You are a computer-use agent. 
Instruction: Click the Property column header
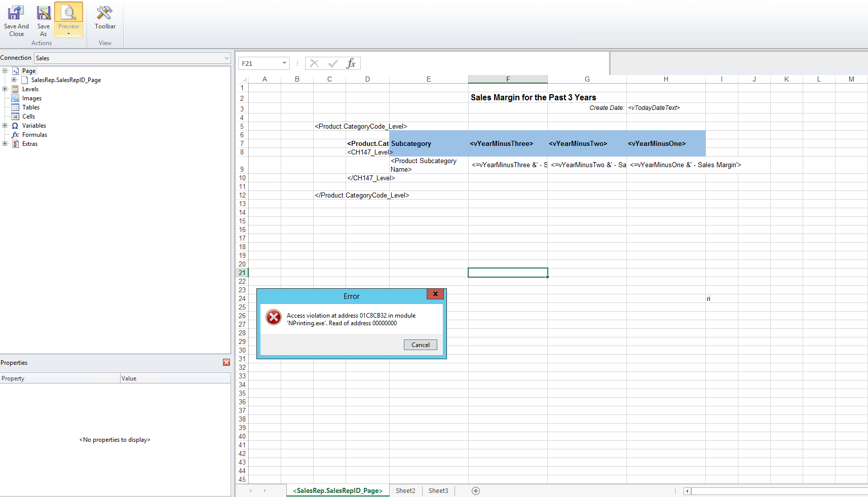(60, 378)
